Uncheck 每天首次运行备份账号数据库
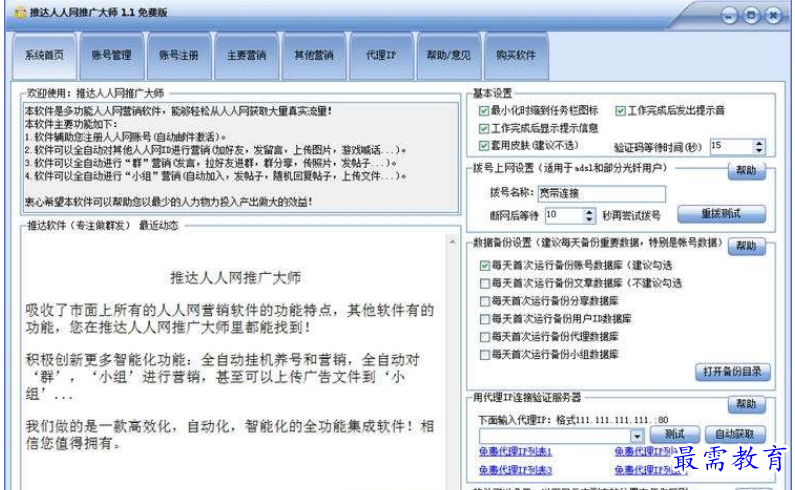This screenshot has width=795, height=490. [x=485, y=265]
